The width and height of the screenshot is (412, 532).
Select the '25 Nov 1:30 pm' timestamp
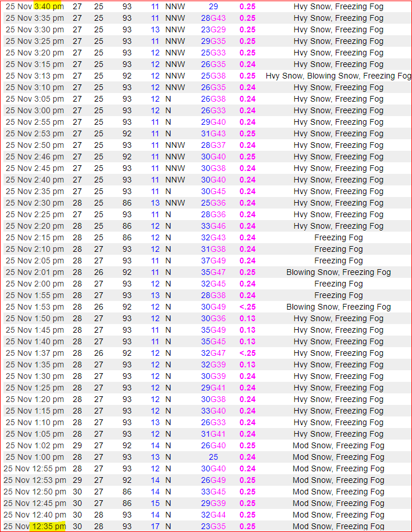(35, 376)
